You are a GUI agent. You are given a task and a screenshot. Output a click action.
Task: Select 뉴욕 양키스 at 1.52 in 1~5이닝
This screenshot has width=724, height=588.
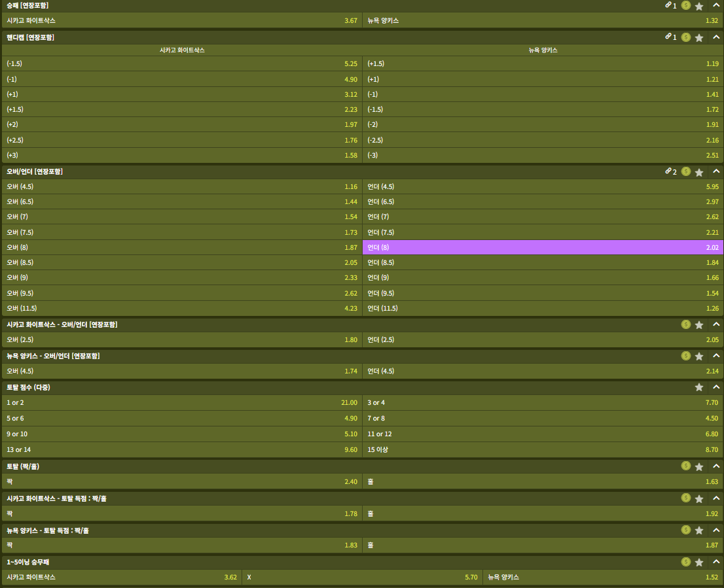click(603, 577)
